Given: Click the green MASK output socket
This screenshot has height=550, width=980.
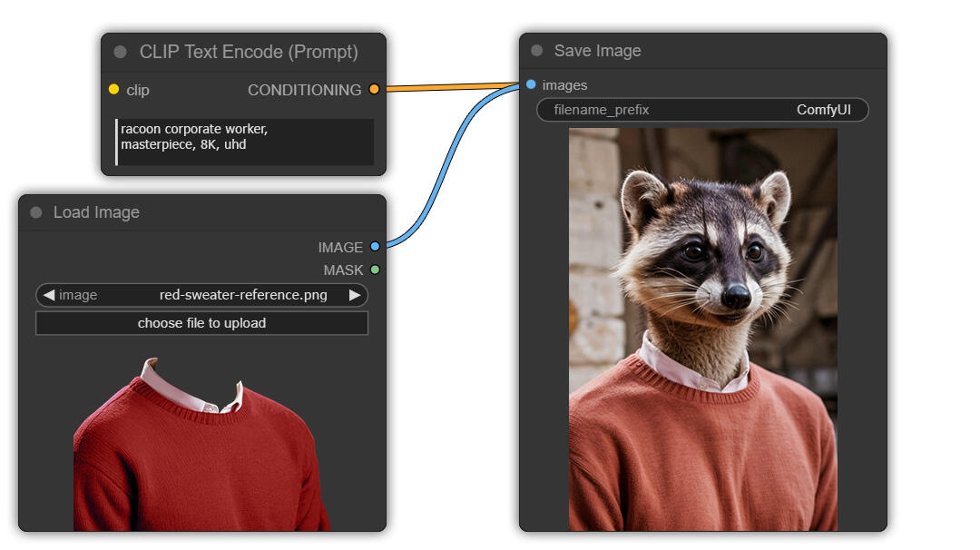Looking at the screenshot, I should 375,270.
